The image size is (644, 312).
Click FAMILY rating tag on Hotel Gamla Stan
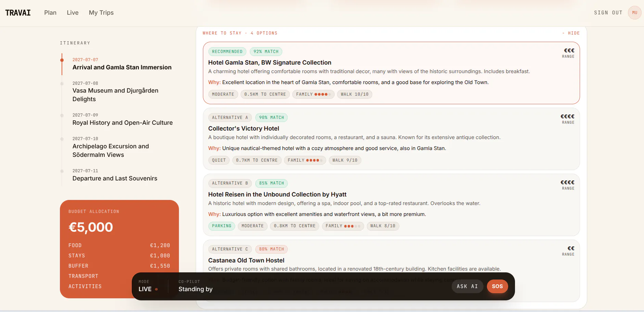313,94
